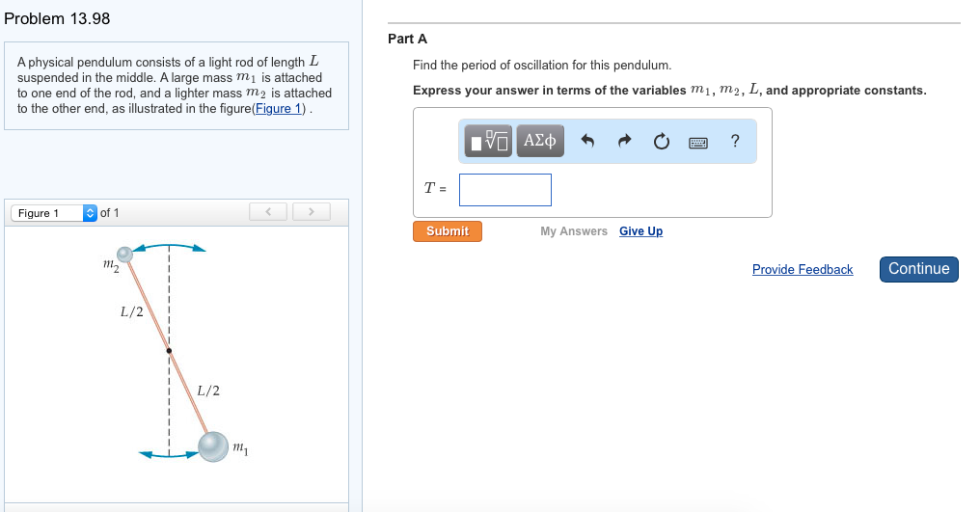Click in the T = answer field

504,190
